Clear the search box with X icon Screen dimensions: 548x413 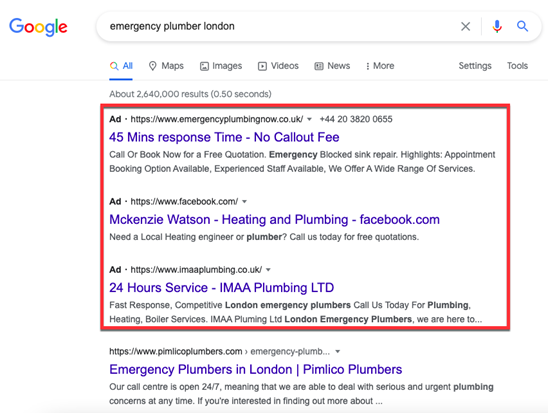[465, 26]
